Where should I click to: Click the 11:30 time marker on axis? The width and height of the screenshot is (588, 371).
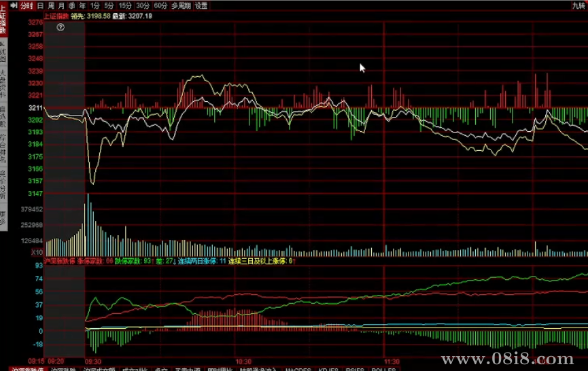click(x=391, y=361)
